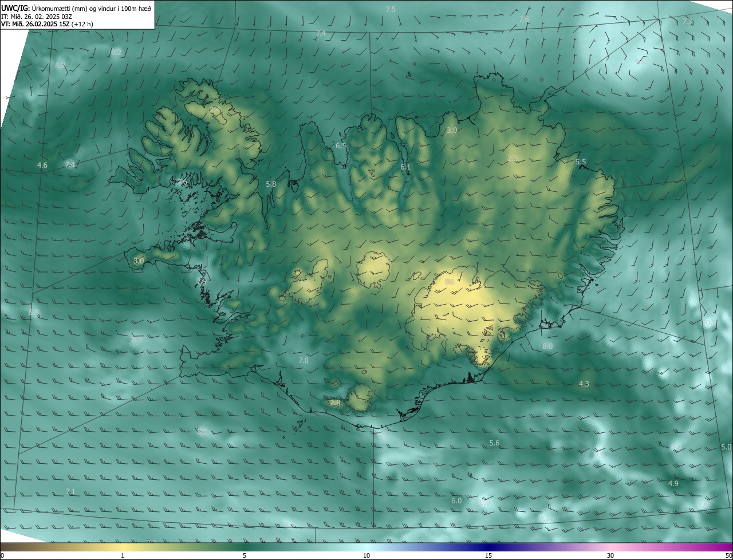Click the colorbar tick label 15
Image resolution: width=733 pixels, height=560 pixels.
488,555
